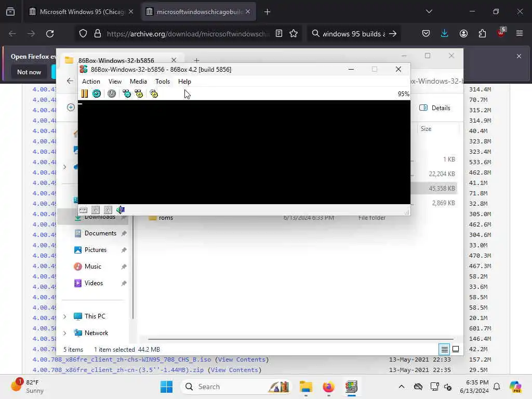Open Firefox tracking protection shield
Viewport: 532px width, 399px height.
83,34
